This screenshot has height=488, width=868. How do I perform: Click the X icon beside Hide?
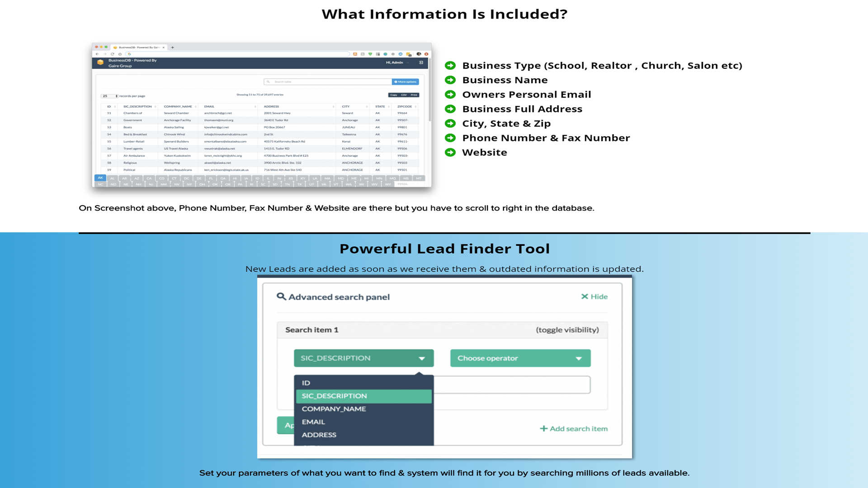click(585, 296)
